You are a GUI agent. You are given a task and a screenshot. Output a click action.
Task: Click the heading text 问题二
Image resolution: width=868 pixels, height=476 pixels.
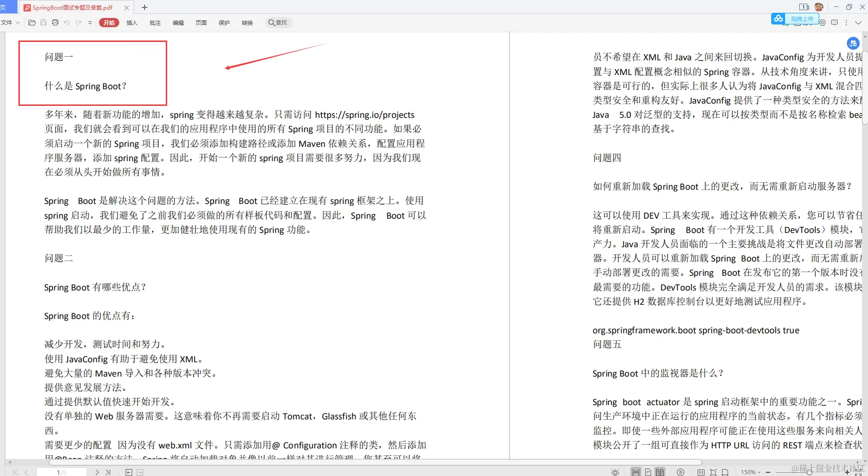click(59, 258)
